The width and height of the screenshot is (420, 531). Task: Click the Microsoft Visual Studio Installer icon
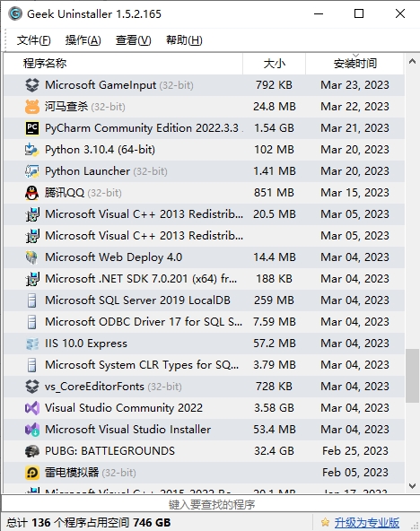(32, 430)
